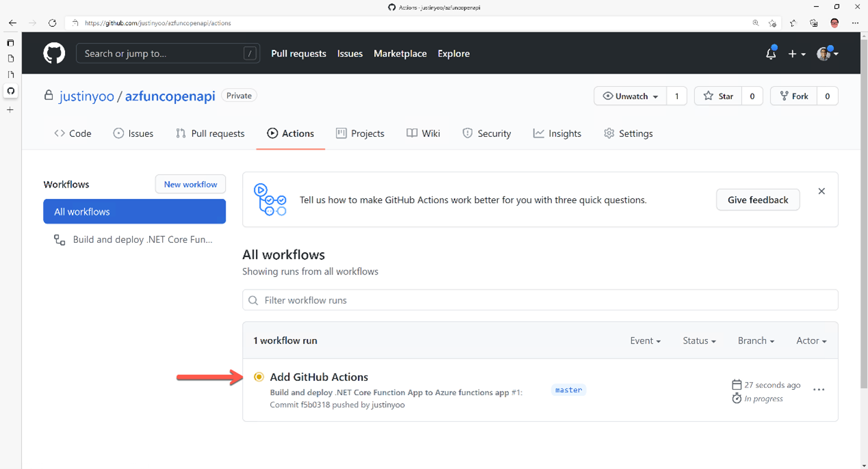Open the Unwatch dropdown
This screenshot has height=469, width=868.
(630, 96)
